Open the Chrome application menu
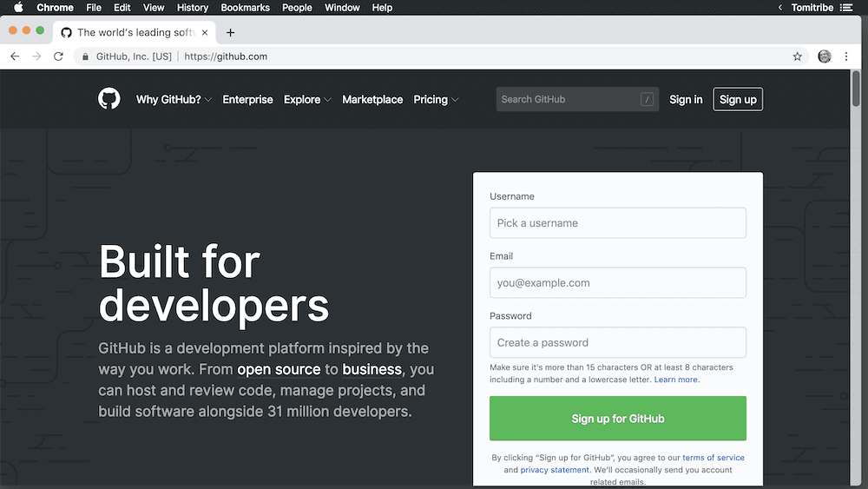The height and width of the screenshot is (489, 868). (55, 7)
